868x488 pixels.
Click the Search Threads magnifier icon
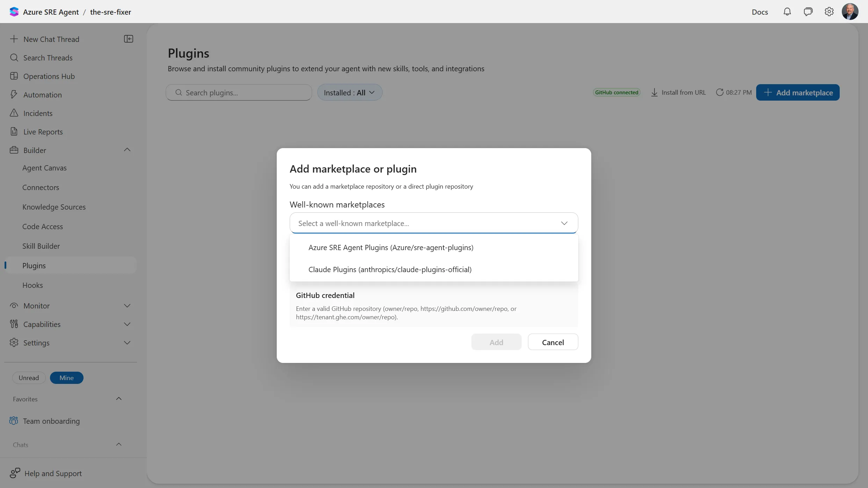14,58
